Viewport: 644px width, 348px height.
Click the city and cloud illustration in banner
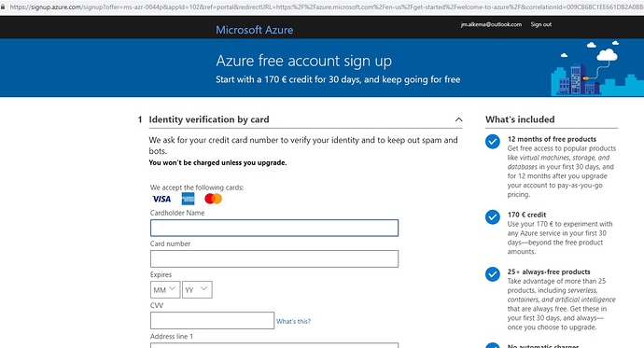596,68
